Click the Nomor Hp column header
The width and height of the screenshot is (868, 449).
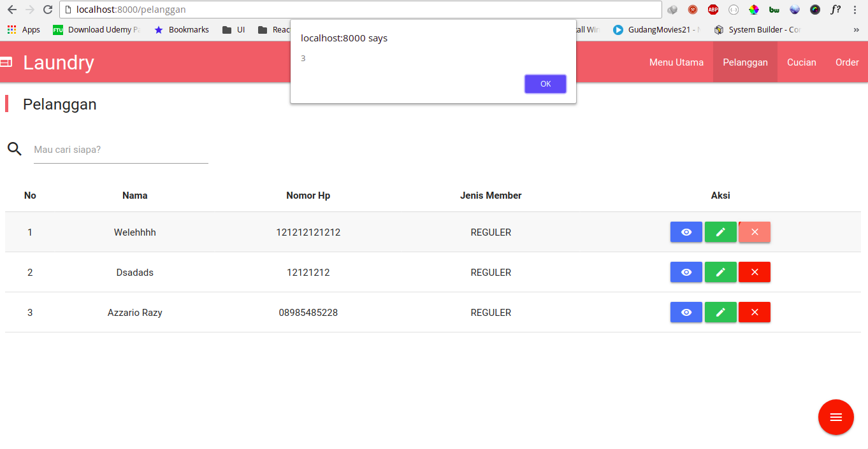pyautogui.click(x=308, y=196)
